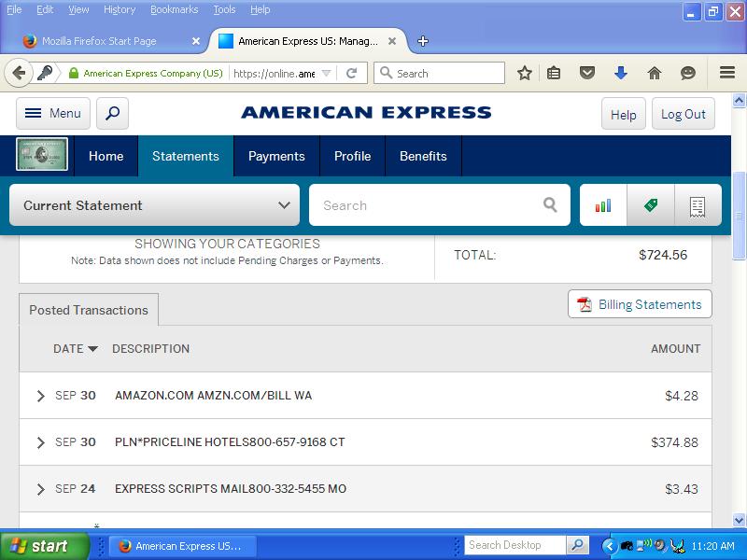The height and width of the screenshot is (560, 747).
Task: Open the receipt statement icon
Action: [698, 205]
